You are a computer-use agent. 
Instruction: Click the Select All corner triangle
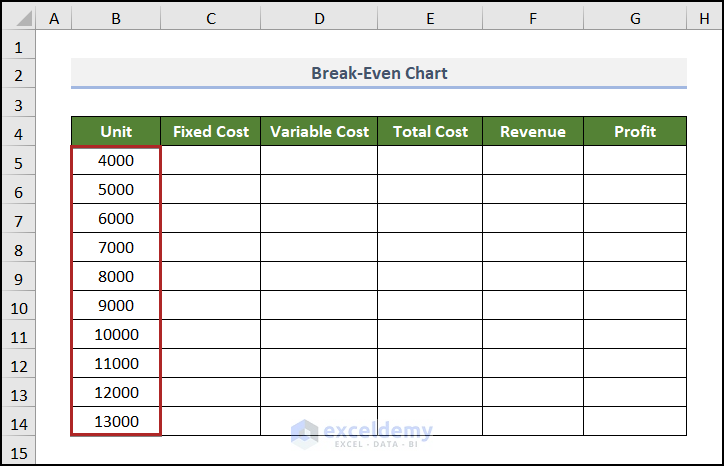(19, 16)
